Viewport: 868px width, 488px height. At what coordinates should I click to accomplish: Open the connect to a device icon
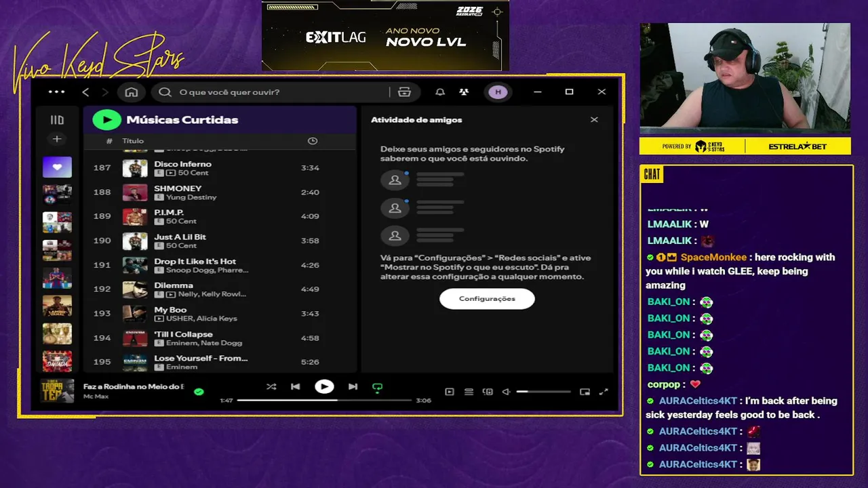488,392
